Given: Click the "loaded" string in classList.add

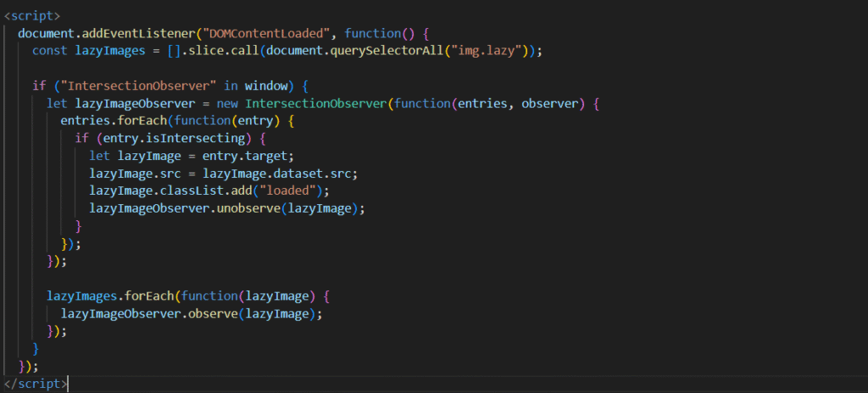Looking at the screenshot, I should coord(288,191).
